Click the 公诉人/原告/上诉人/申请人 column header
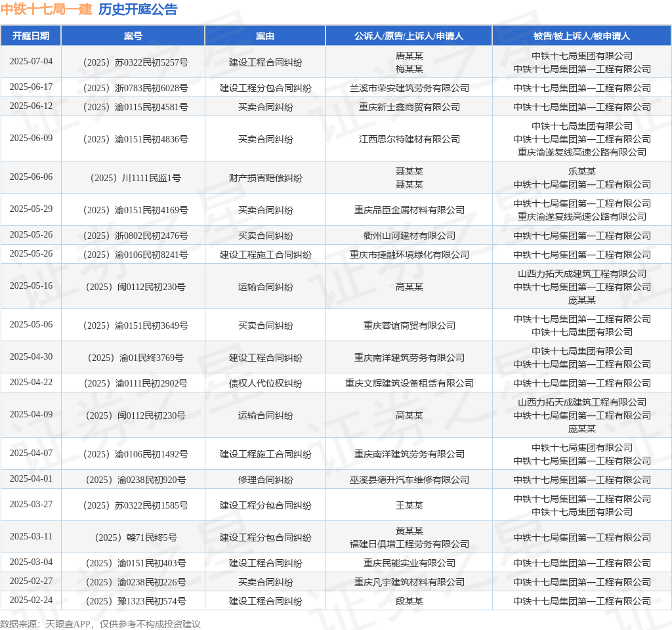The width and height of the screenshot is (672, 630). [409, 36]
